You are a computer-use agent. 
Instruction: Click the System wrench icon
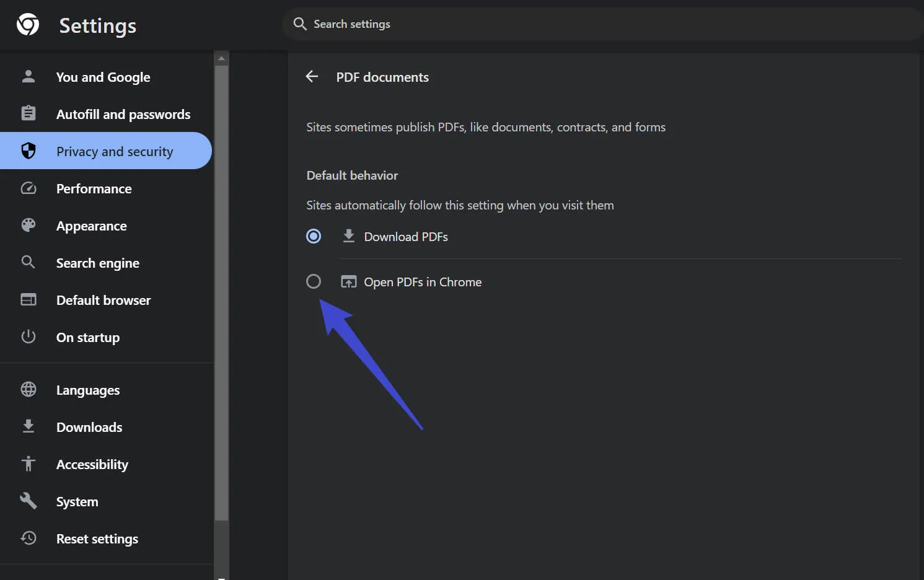coord(28,501)
